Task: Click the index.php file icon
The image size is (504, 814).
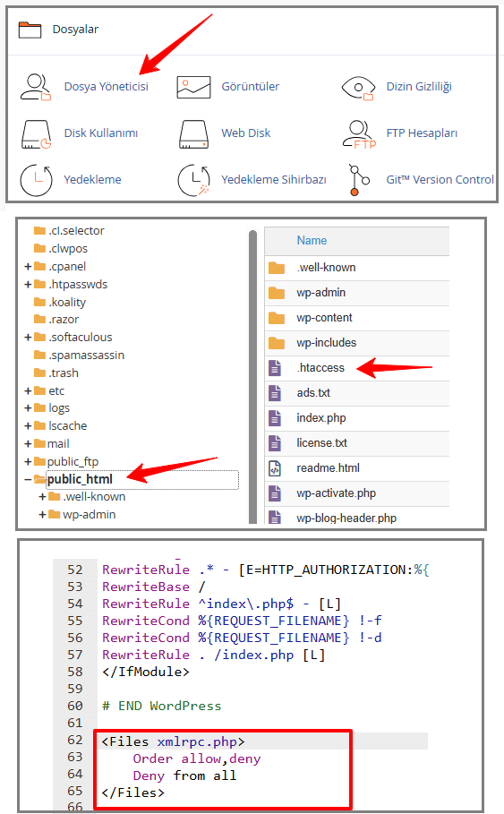Action: coord(275,418)
